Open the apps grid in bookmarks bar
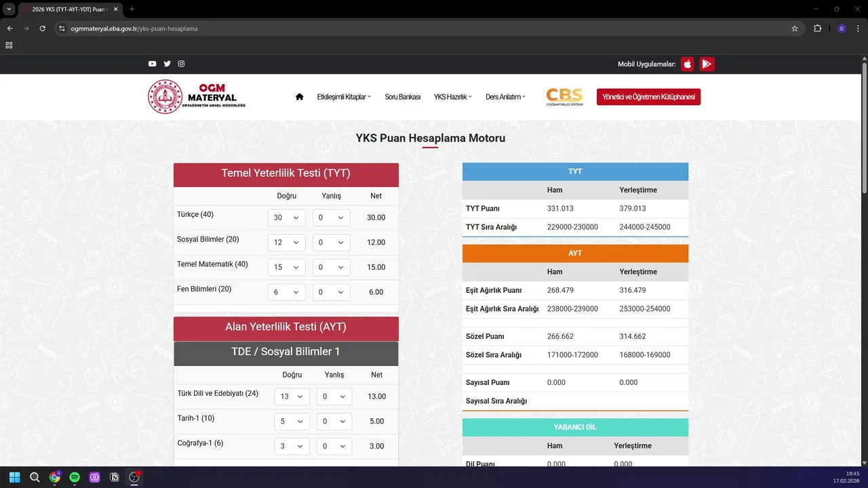Image resolution: width=868 pixels, height=488 pixels. pos(9,45)
